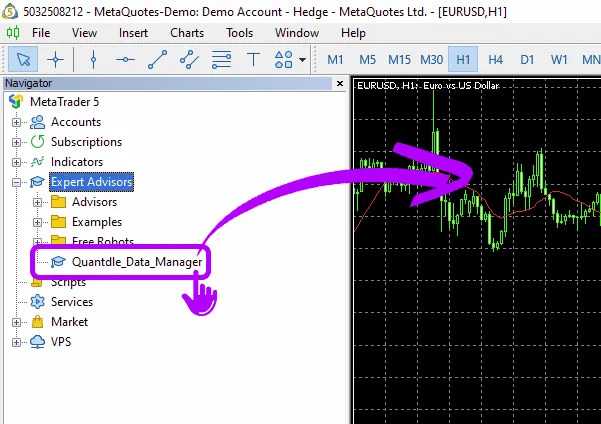Open the View menu
The image size is (601, 424).
84,33
